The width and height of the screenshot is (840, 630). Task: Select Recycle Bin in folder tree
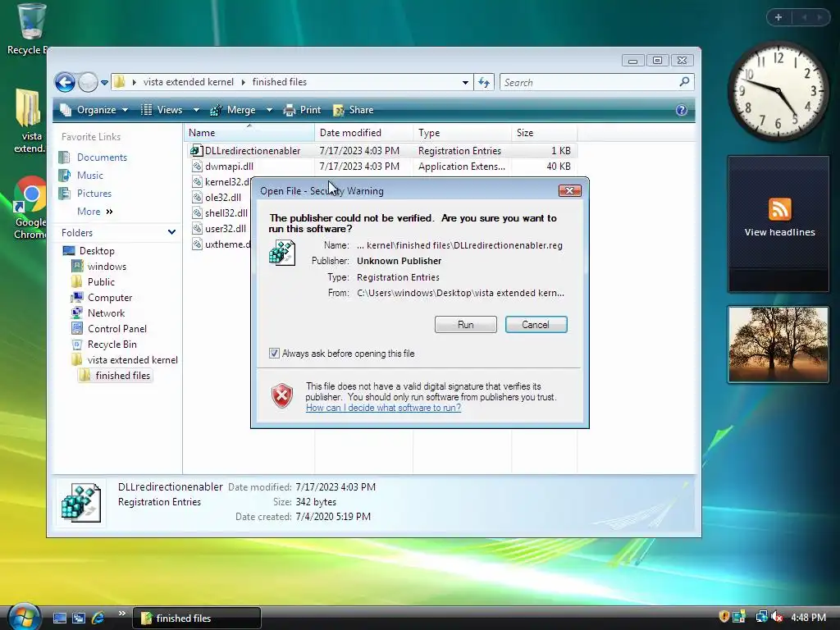pyautogui.click(x=112, y=344)
